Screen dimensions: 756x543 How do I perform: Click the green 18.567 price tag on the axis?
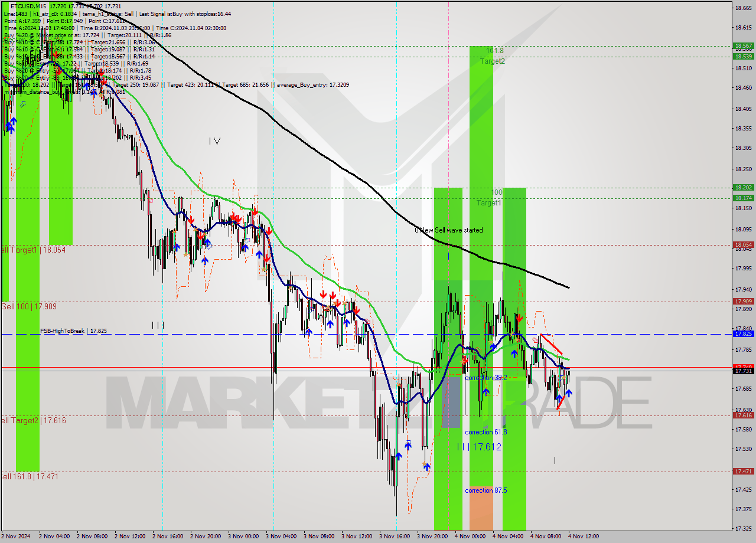pyautogui.click(x=743, y=45)
